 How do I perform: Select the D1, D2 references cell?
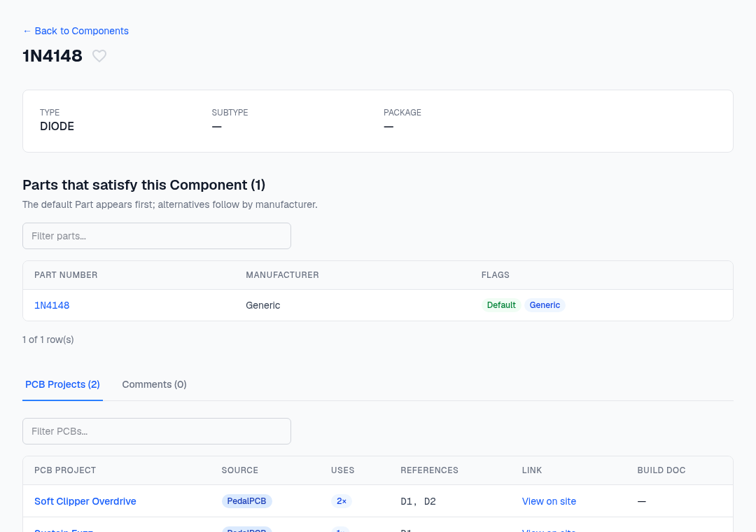tap(418, 501)
